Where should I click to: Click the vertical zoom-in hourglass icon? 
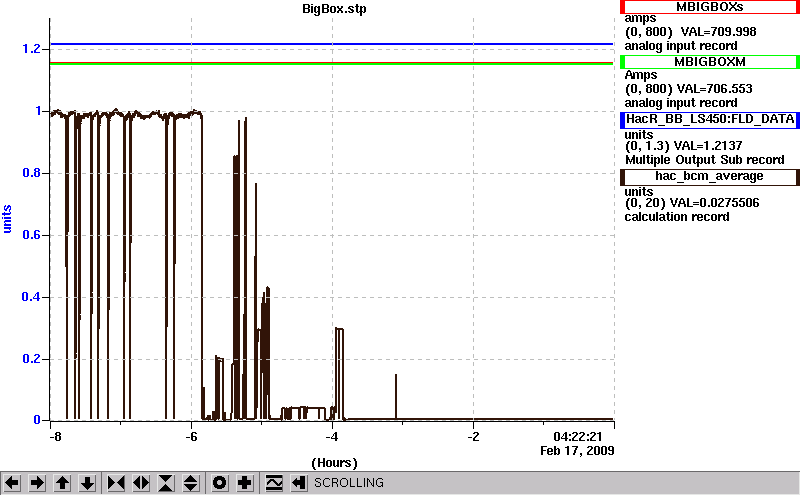[166, 483]
